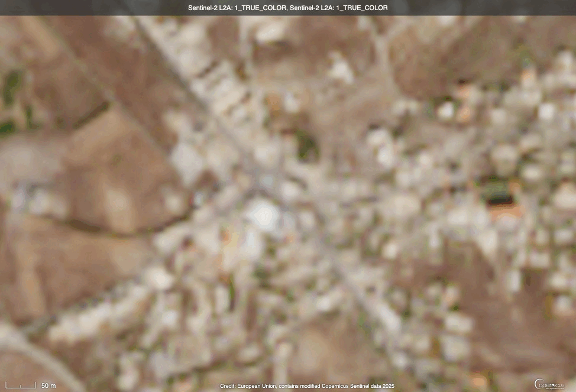Click the European Union Copernicus Sentinel credit text

point(307,385)
